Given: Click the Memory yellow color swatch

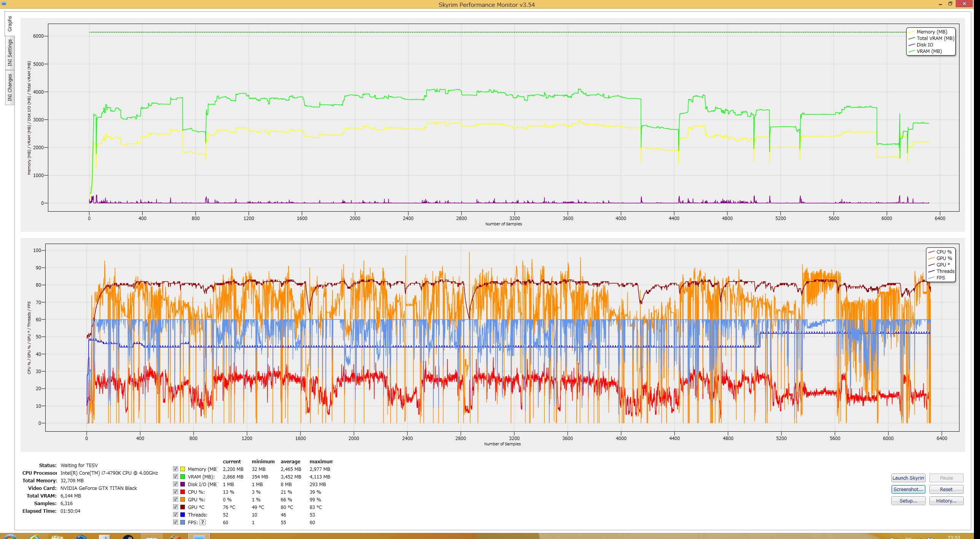Looking at the screenshot, I should coord(183,469).
